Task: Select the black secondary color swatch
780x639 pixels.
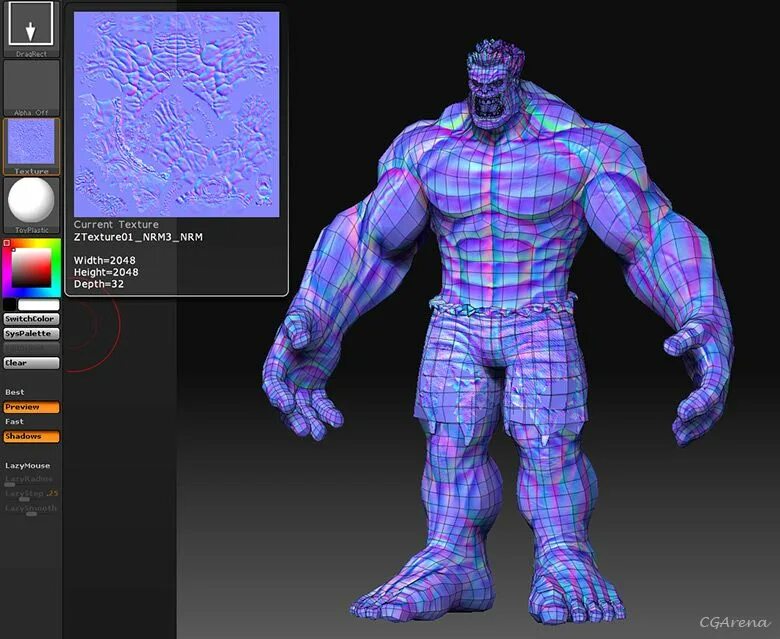Action: [x=10, y=304]
